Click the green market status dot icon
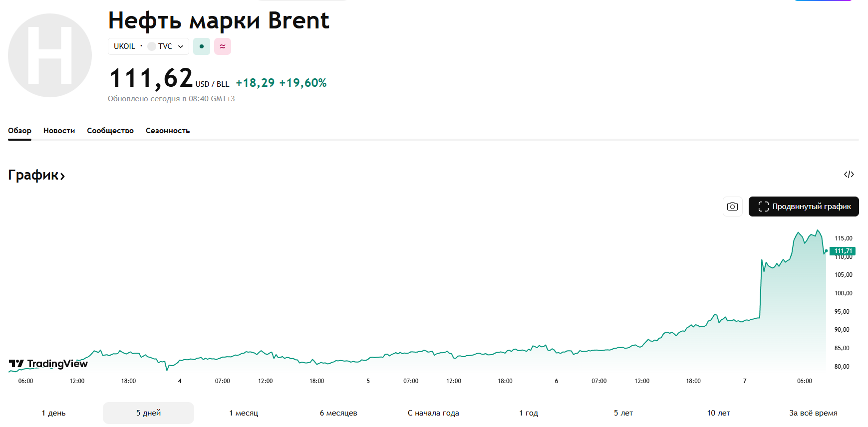 [202, 46]
